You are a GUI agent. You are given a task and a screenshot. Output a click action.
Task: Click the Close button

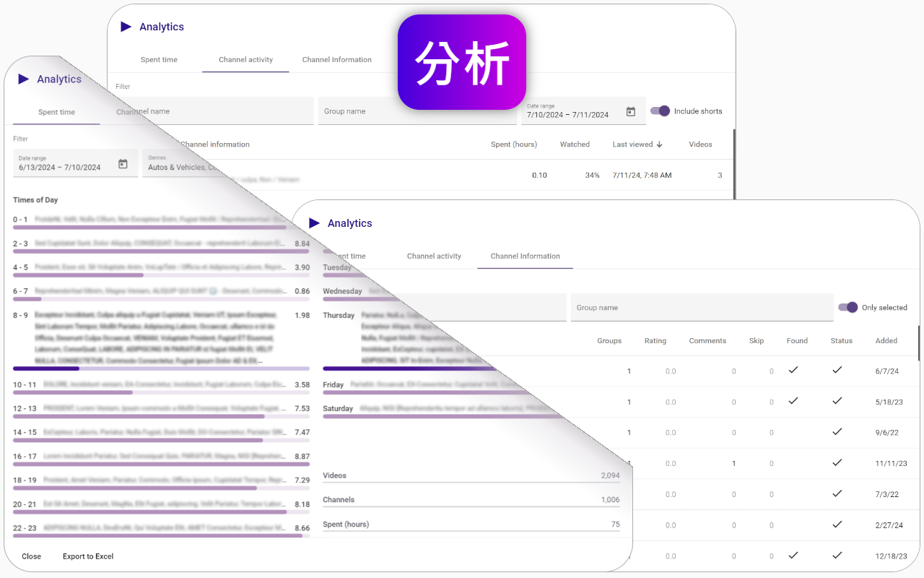click(32, 556)
